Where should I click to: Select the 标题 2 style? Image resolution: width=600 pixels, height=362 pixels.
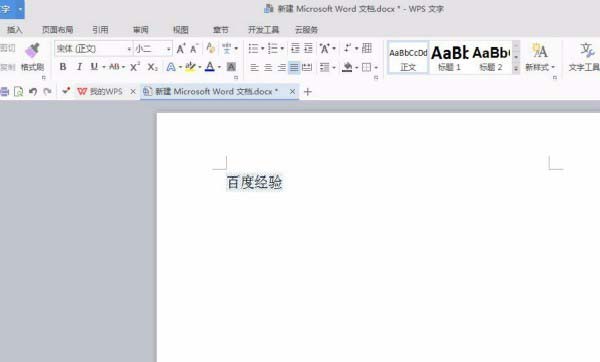pos(491,58)
